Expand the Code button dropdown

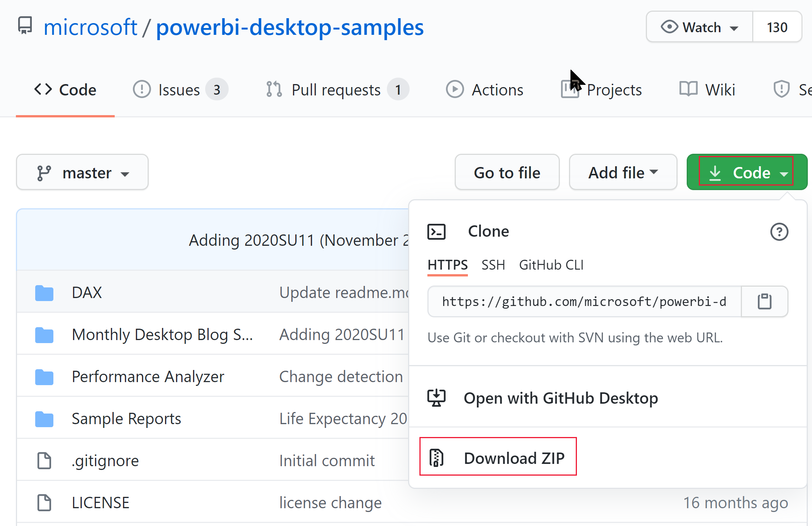747,172
